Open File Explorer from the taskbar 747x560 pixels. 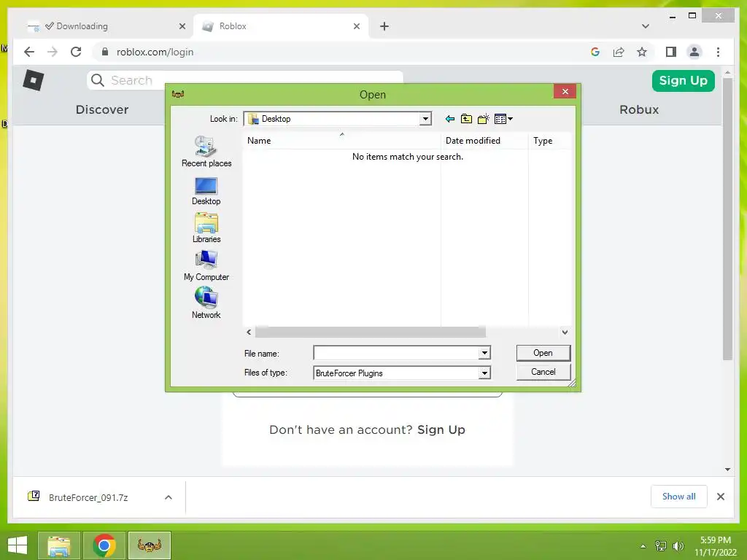point(59,545)
